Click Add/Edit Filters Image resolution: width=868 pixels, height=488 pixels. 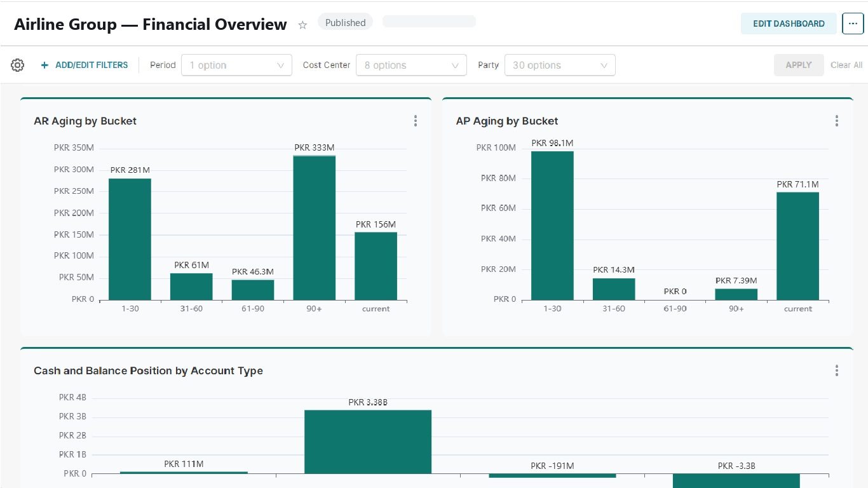tap(85, 65)
